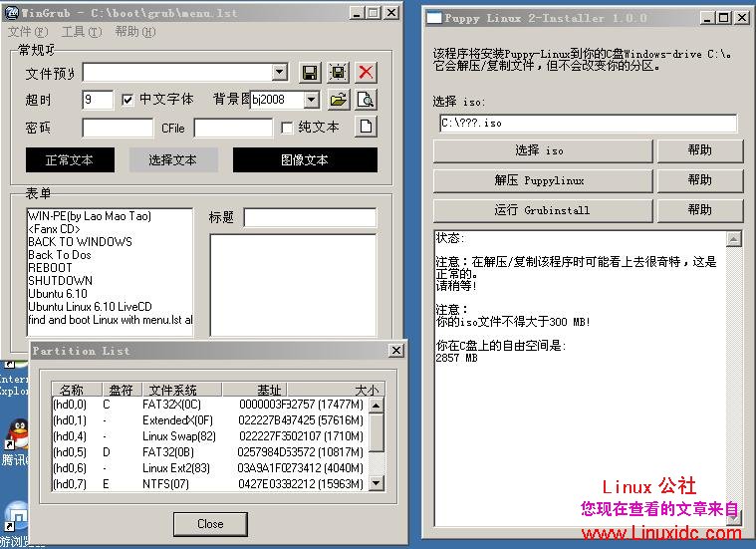Click the Close button in Partition List
Image resolution: width=756 pixels, height=549 pixels.
pyautogui.click(x=210, y=524)
